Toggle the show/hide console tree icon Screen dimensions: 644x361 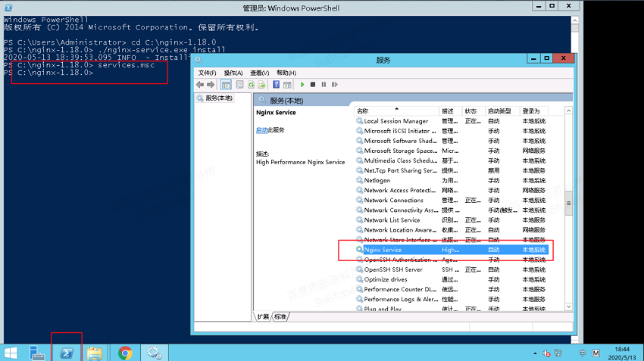pyautogui.click(x=226, y=85)
